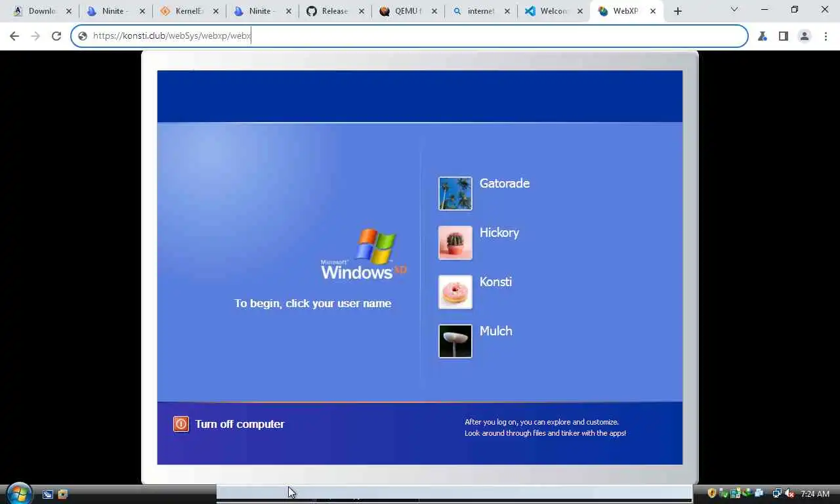The width and height of the screenshot is (840, 504).
Task: Open the security shield tray icon
Action: (712, 493)
